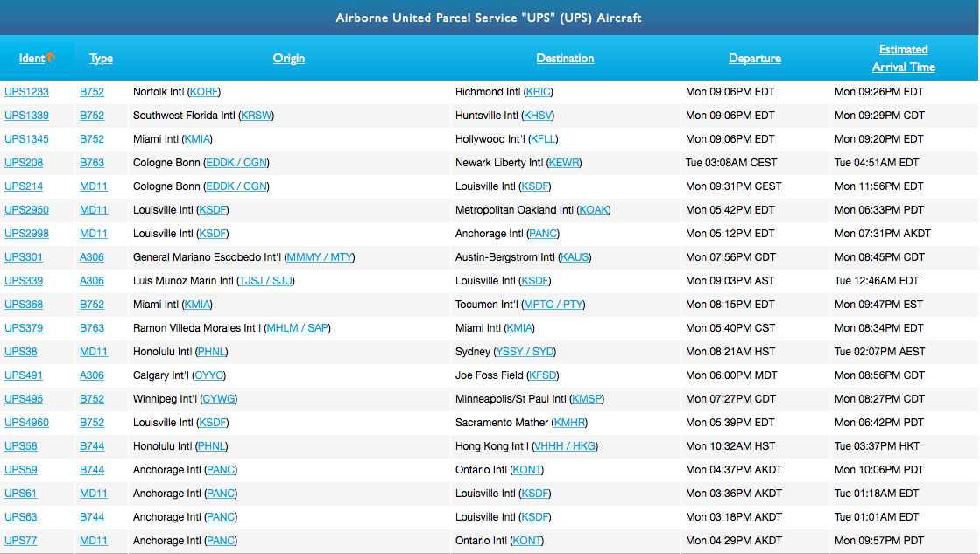The width and height of the screenshot is (980, 554).
Task: Click arrival time Mon 07:31PM AKDT
Action: (x=883, y=235)
